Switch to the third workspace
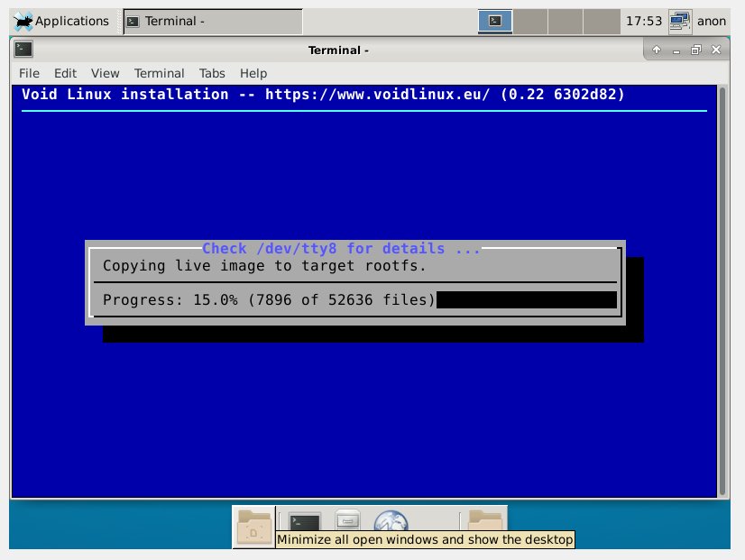Viewport: 745px width, 560px height. pos(566,22)
